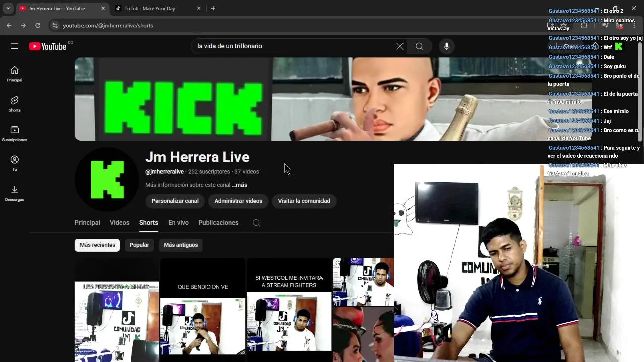Open the Videos channel tab
This screenshot has width=644, height=362.
(119, 223)
